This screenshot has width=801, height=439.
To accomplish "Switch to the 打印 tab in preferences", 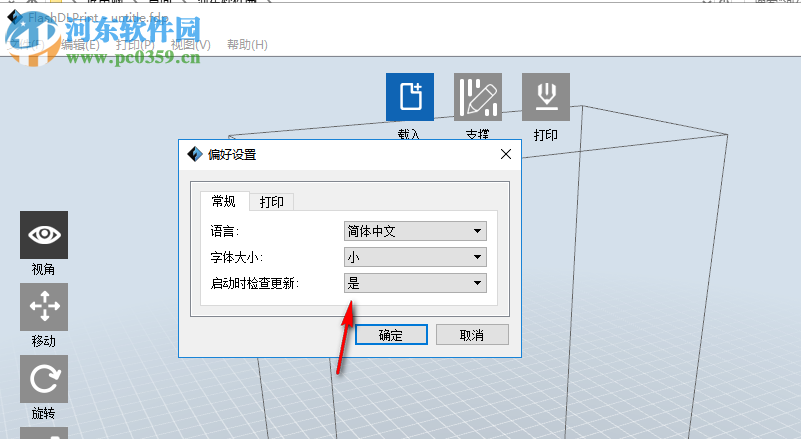I will [271, 202].
